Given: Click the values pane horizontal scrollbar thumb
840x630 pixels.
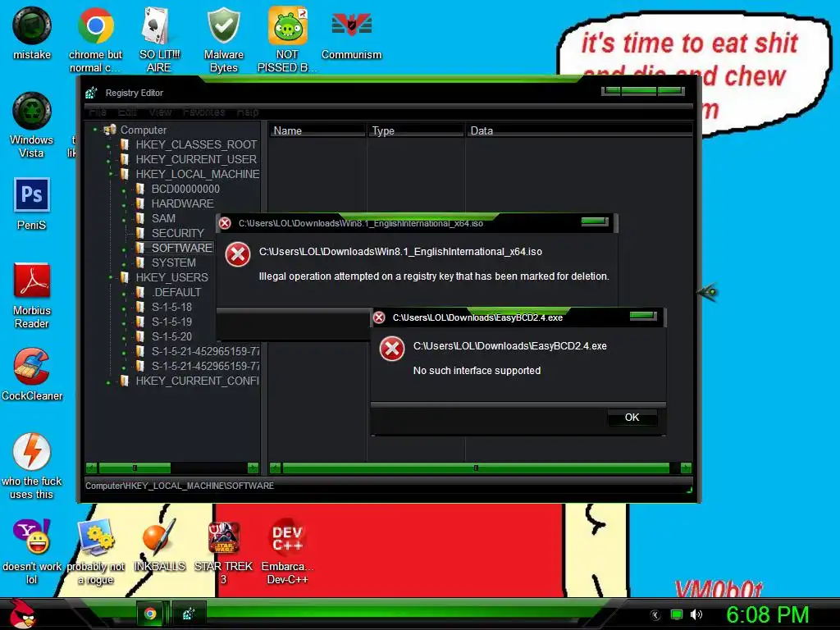Looking at the screenshot, I should 476,468.
